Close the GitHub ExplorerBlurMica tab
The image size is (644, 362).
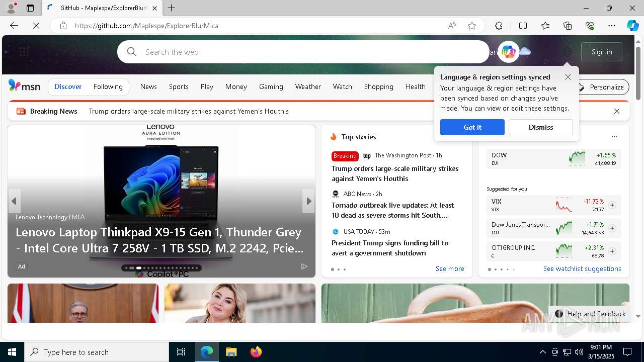point(154,8)
